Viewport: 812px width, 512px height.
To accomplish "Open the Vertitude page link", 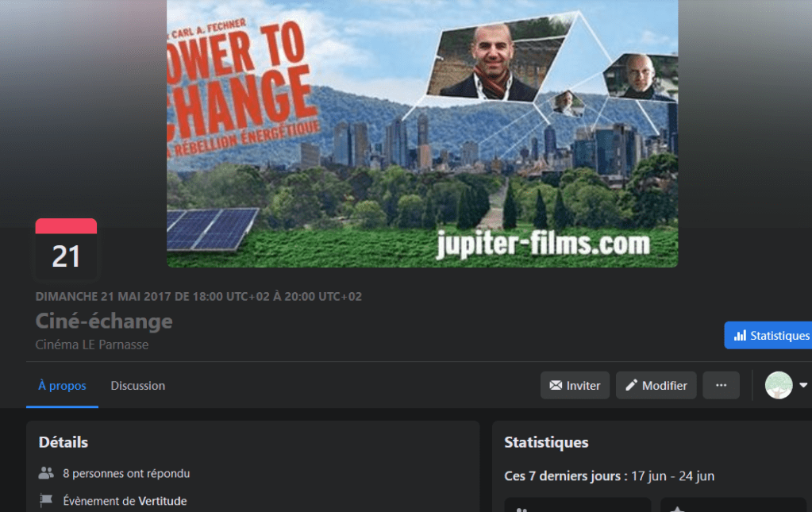I will [x=163, y=501].
